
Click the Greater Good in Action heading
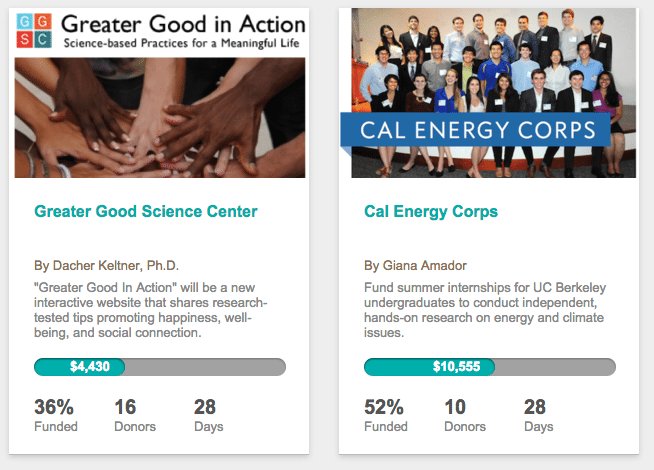pyautogui.click(x=183, y=24)
